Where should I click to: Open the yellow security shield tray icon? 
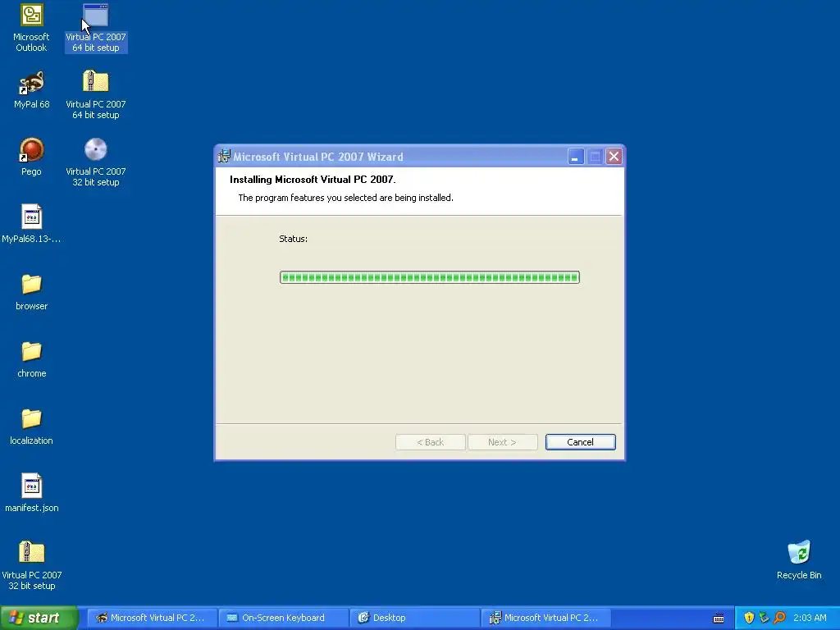click(749, 618)
